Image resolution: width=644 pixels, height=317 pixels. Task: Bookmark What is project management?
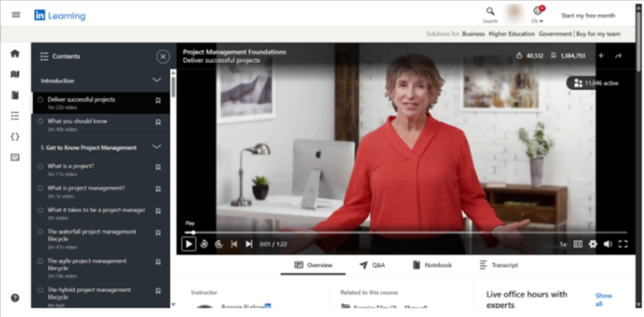pyautogui.click(x=158, y=189)
